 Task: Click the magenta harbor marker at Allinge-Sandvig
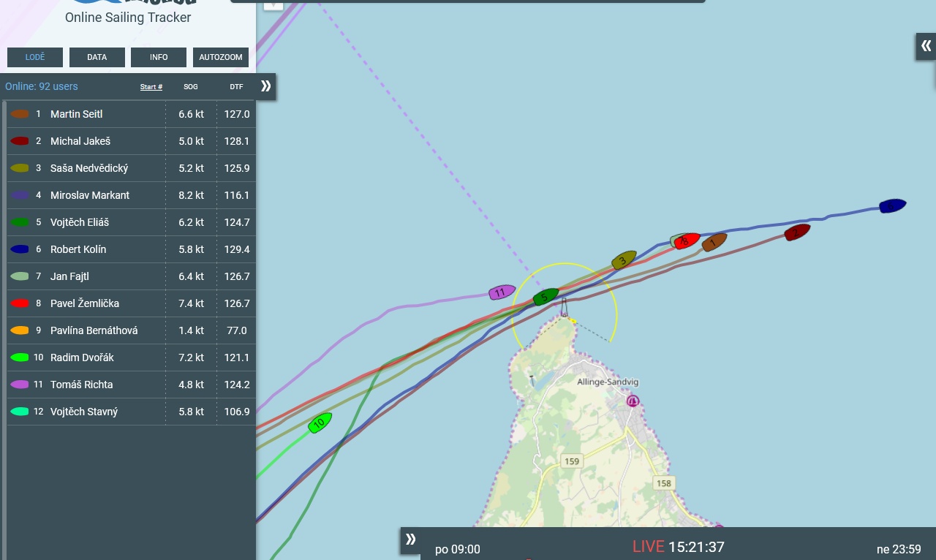[x=633, y=401]
